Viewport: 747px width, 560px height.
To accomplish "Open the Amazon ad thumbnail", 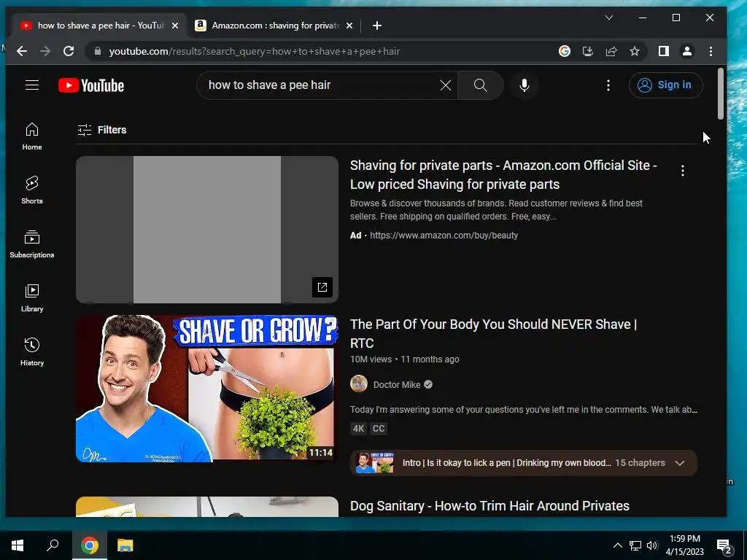I will [206, 230].
